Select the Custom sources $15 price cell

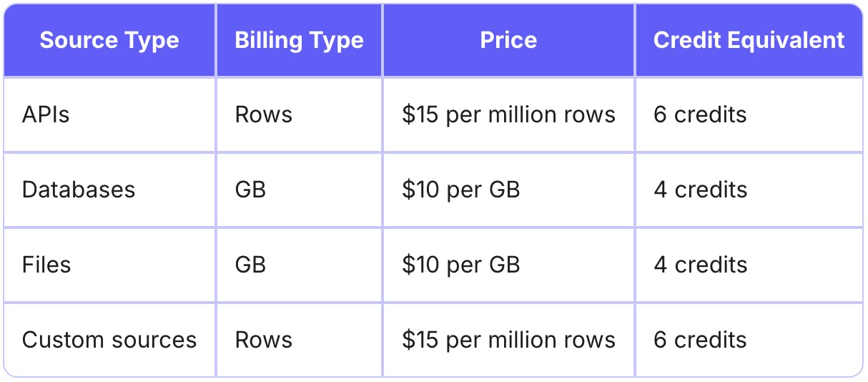coord(508,340)
